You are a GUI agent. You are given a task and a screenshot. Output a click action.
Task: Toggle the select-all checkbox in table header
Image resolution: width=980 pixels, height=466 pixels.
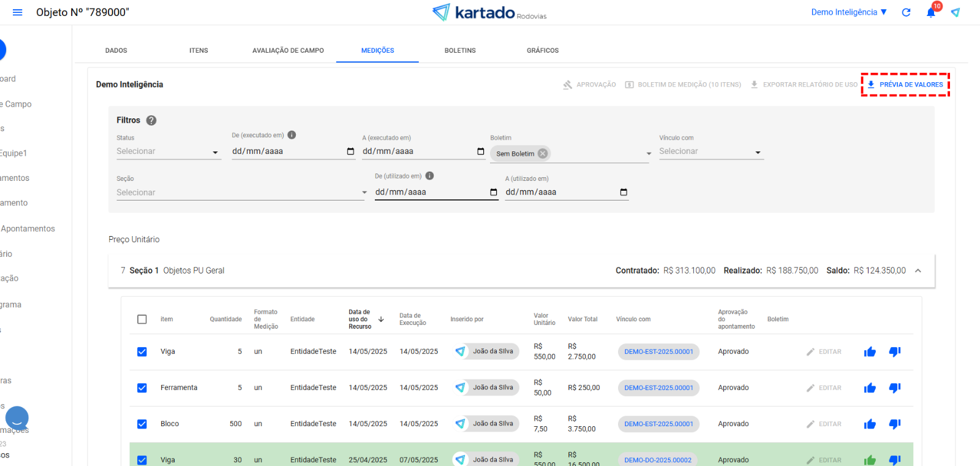click(142, 319)
